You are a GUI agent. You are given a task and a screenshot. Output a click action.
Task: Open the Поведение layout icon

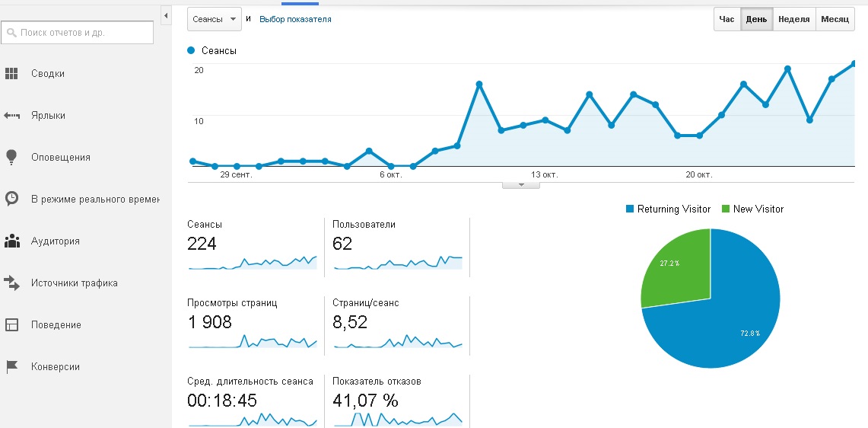pyautogui.click(x=11, y=325)
